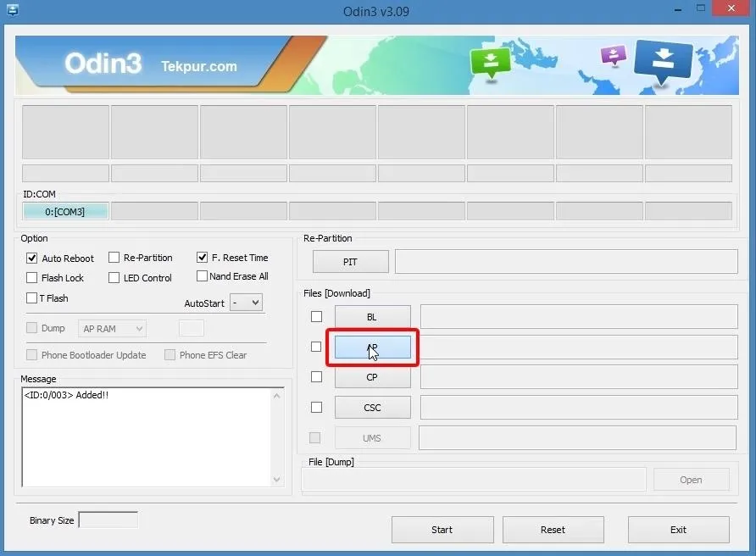Screen dimensions: 756x556
Task: Toggle the Auto Reboot checkbox
Action: coord(32,258)
